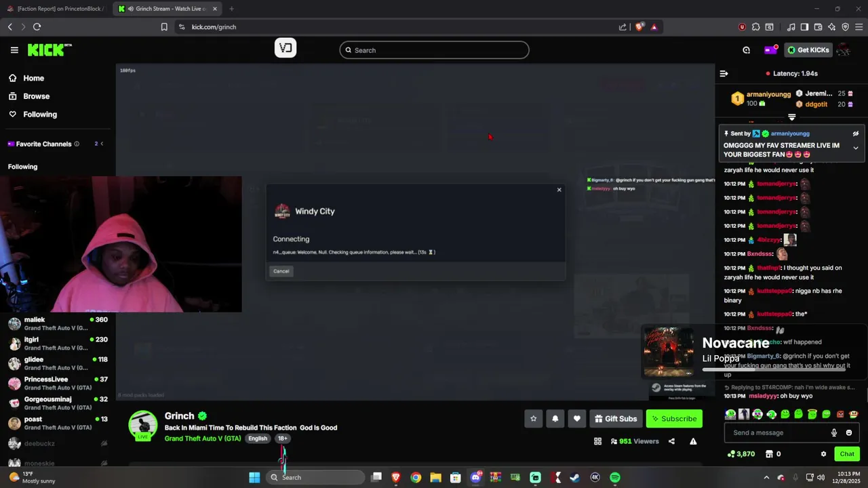
Task: Open the Kick hamburger menu
Action: coord(14,50)
